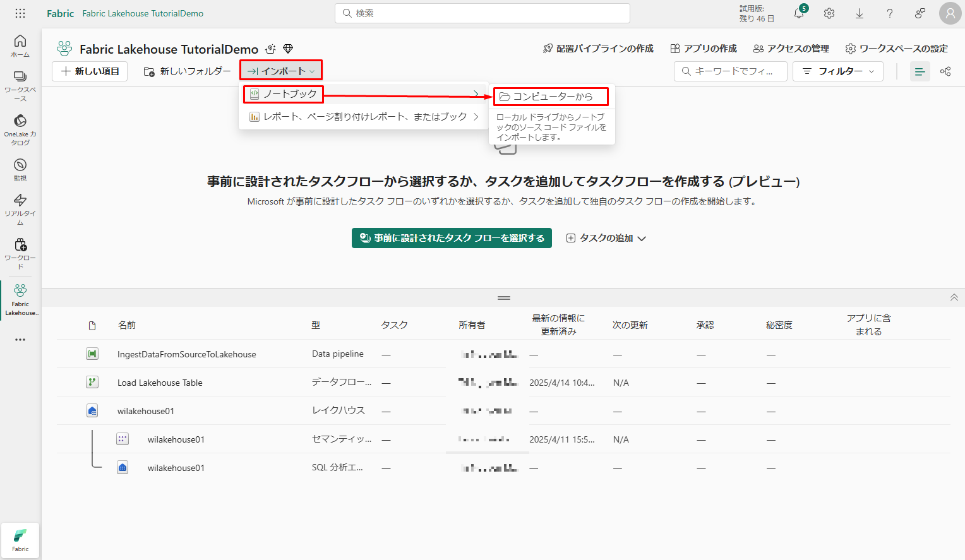Open the settings gear in header
Image resolution: width=965 pixels, height=560 pixels.
[829, 13]
